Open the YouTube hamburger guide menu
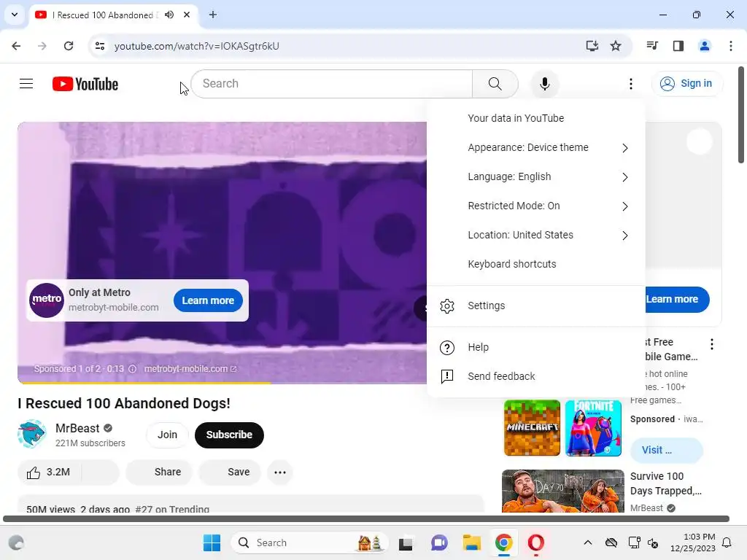 (26, 84)
